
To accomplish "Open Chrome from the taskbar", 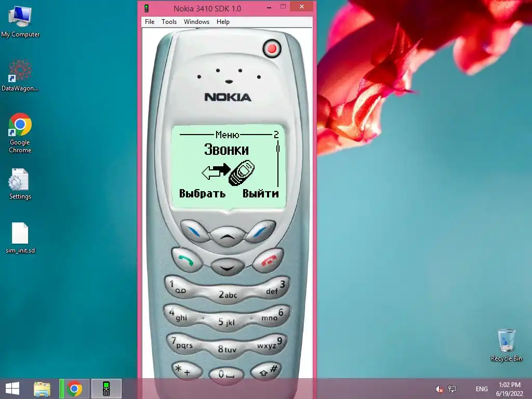I will click(x=74, y=389).
